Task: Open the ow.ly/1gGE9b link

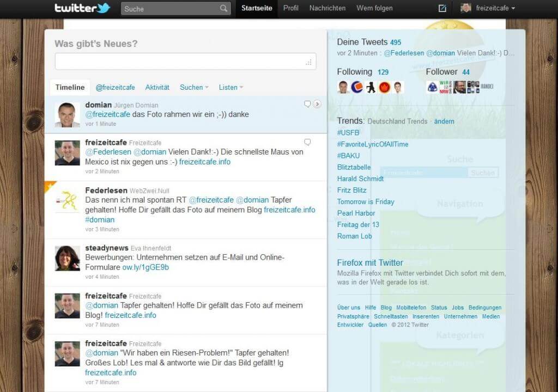Action: point(145,267)
